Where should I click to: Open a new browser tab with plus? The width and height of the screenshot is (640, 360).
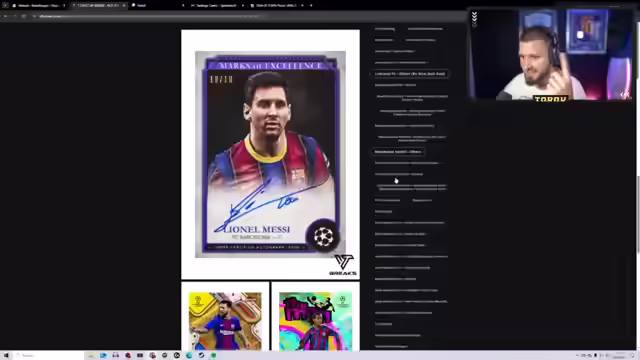coord(311,6)
